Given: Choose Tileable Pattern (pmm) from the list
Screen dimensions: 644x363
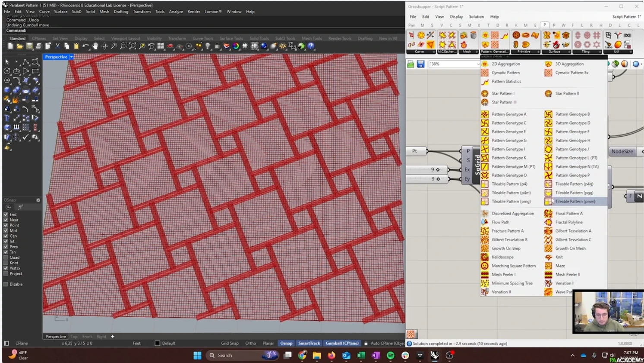Looking at the screenshot, I should pos(576,201).
